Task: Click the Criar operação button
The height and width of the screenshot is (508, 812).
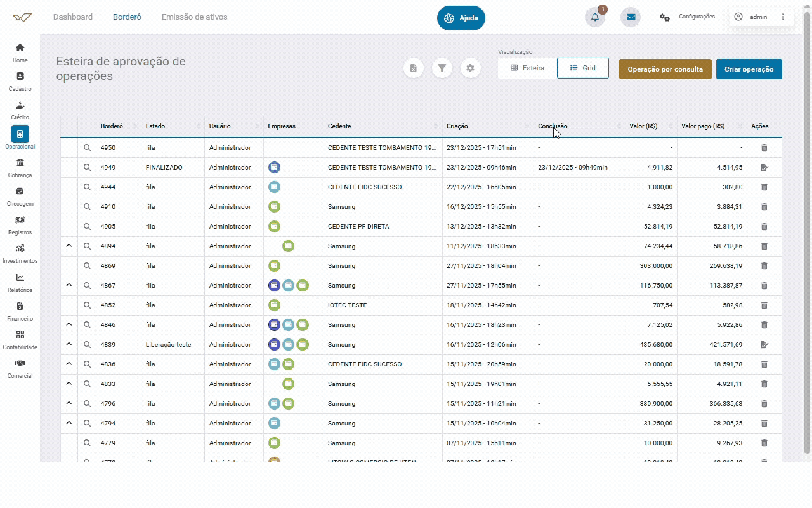Action: pyautogui.click(x=749, y=69)
